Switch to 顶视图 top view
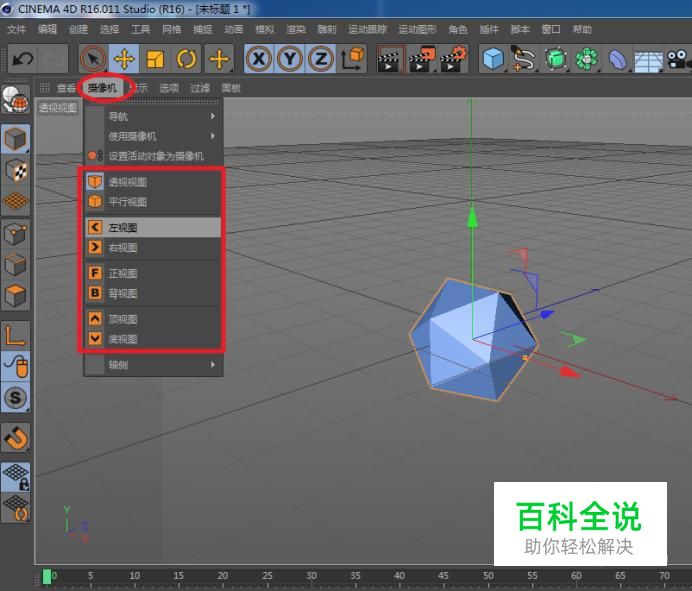Screen dimensions: 692x591 point(153,319)
